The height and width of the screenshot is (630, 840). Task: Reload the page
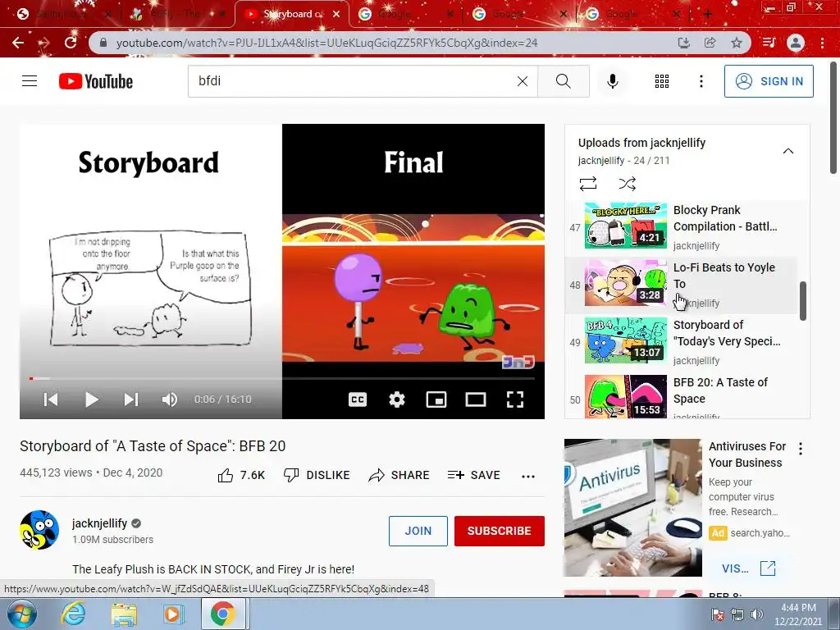71,43
